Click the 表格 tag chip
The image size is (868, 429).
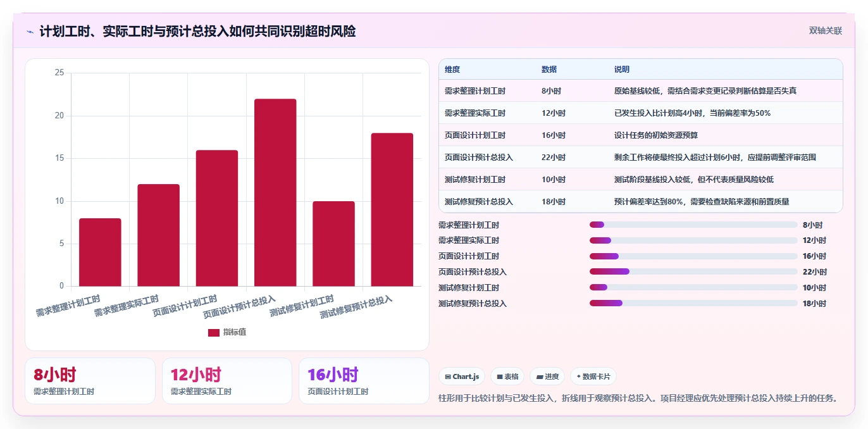pyautogui.click(x=507, y=376)
